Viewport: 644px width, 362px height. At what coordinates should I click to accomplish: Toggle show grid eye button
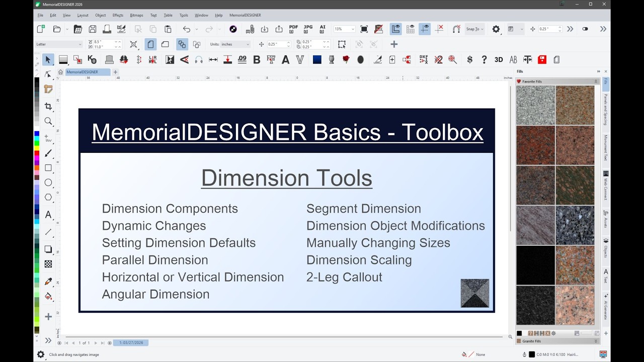point(411,29)
